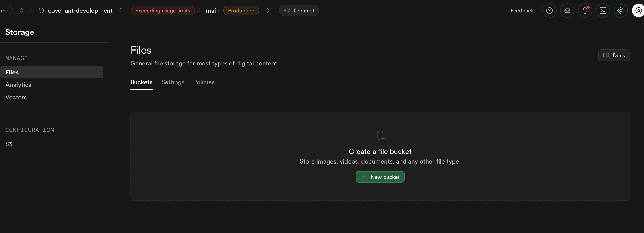The height and width of the screenshot is (233, 644).
Task: Select the Buckets tab
Action: tap(141, 82)
